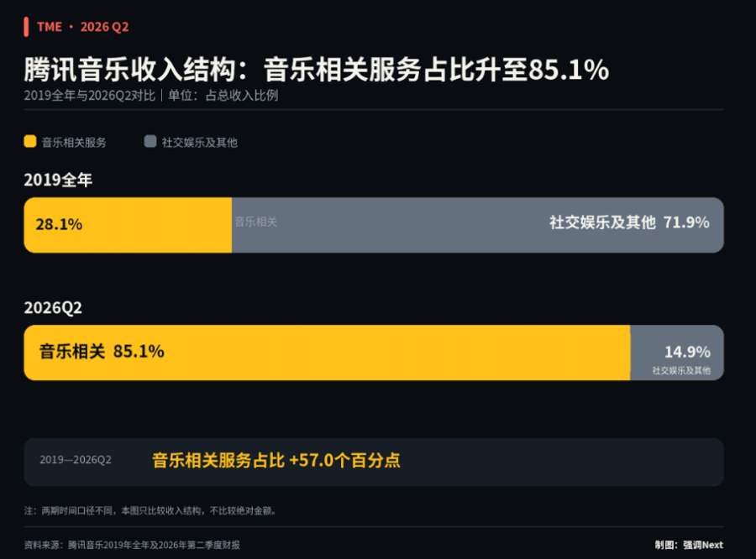
Task: Select the 社交娱乐及其他 legend label
Action: (x=199, y=142)
